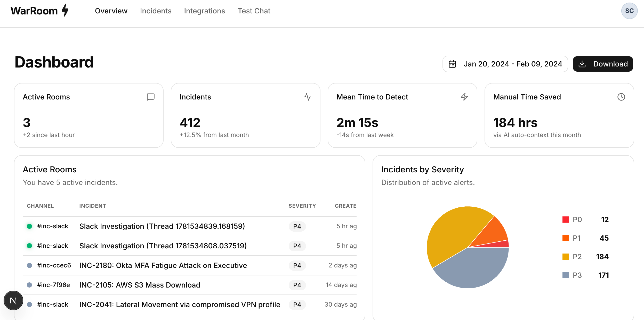Open the SC user avatar menu

coord(629,11)
